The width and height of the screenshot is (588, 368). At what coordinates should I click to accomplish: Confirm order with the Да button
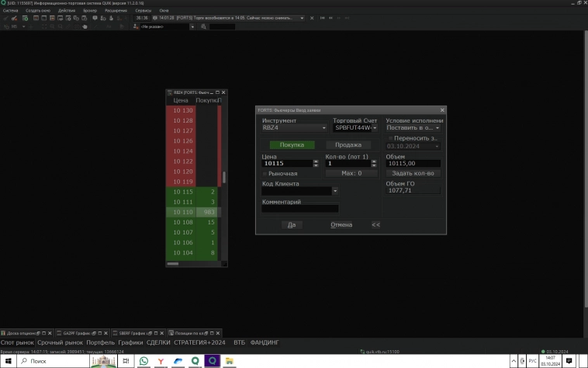[292, 224]
